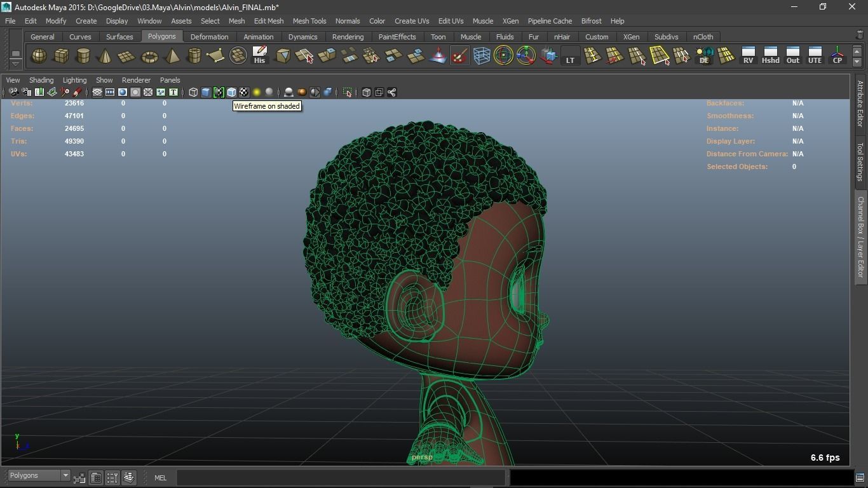Open the Bifrost menu
The height and width of the screenshot is (488, 868).
591,21
